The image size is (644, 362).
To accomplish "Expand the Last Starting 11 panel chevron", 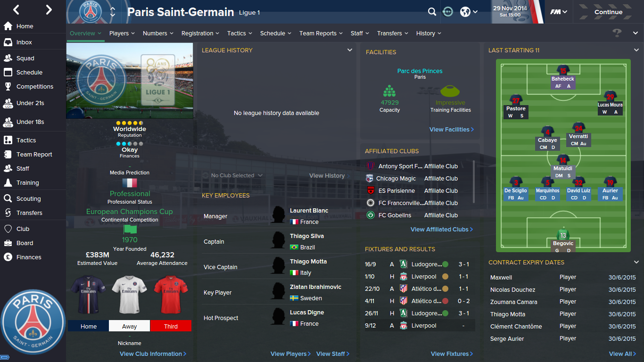I will coord(636,50).
